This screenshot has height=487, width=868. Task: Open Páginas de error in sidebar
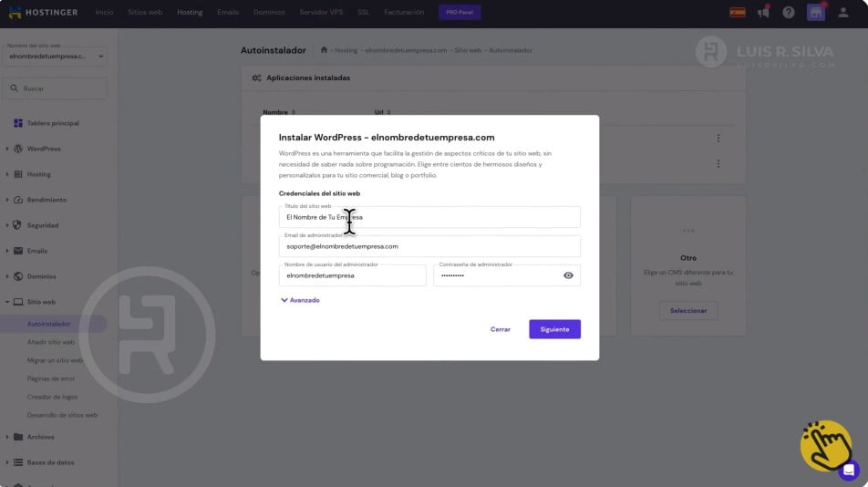pyautogui.click(x=51, y=378)
